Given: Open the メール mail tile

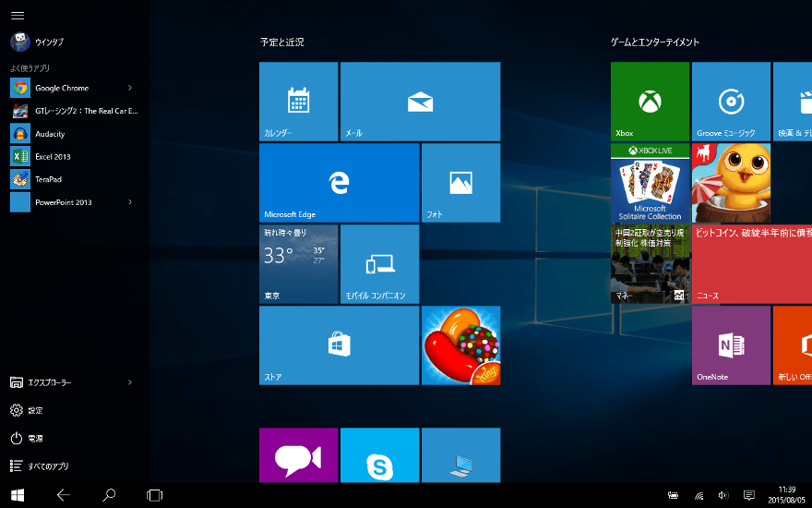Looking at the screenshot, I should click(421, 102).
